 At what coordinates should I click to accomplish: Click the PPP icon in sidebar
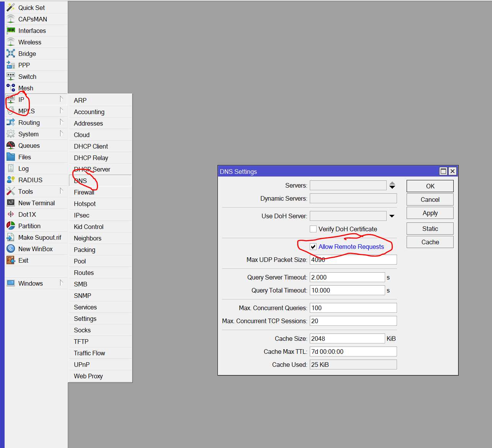[11, 65]
